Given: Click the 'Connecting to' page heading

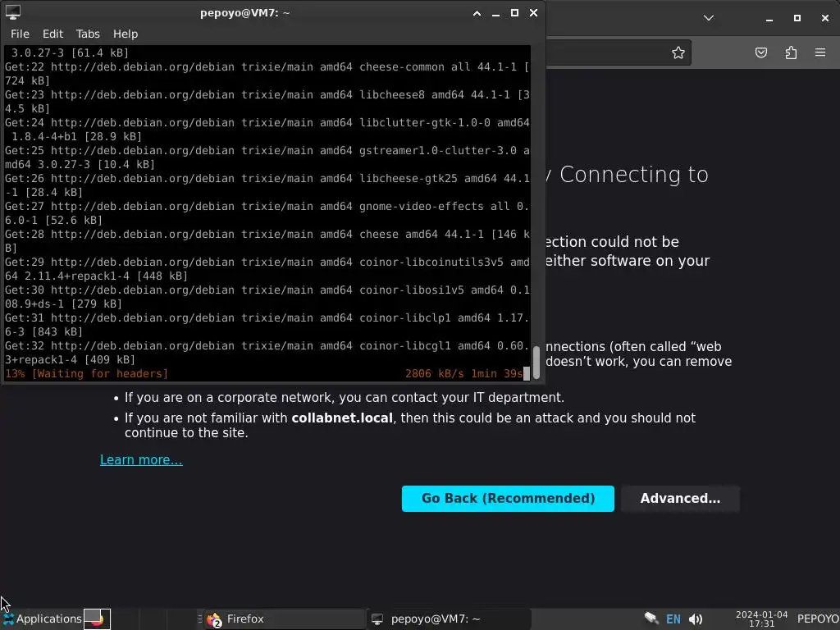Looking at the screenshot, I should 634,174.
